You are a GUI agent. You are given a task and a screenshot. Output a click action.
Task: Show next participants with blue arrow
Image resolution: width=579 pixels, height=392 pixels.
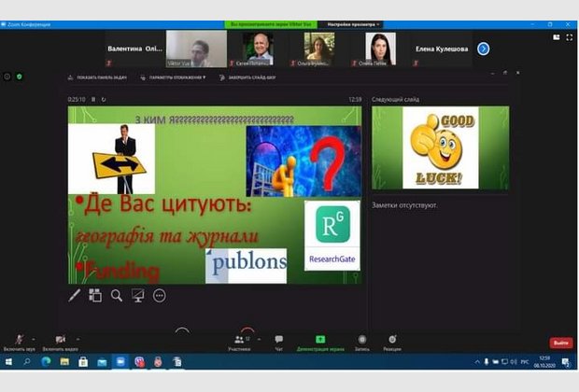(483, 49)
